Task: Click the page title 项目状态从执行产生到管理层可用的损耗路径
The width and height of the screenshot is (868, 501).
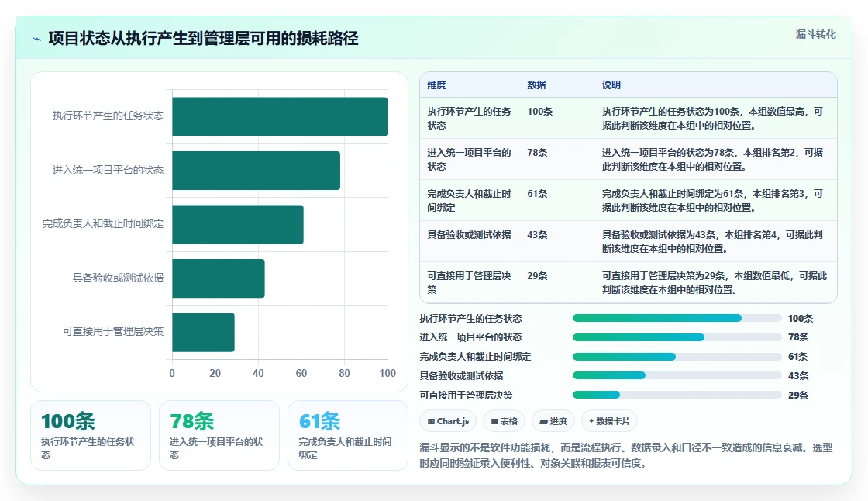Action: 203,38
